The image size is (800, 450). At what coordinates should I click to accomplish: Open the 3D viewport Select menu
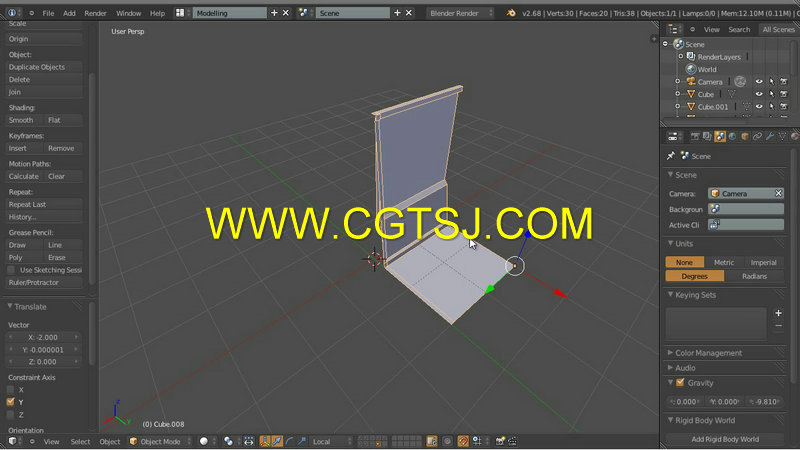80,441
